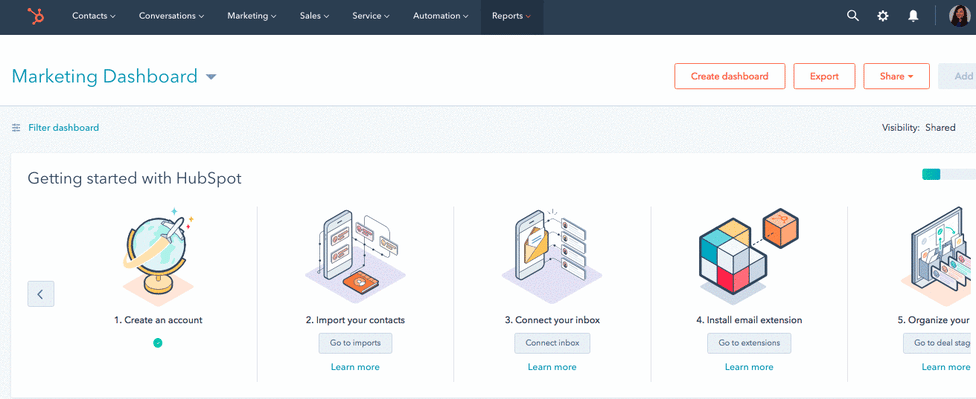Image resolution: width=976 pixels, height=399 pixels.
Task: Click the Marketing Dashboard title text
Action: point(105,77)
